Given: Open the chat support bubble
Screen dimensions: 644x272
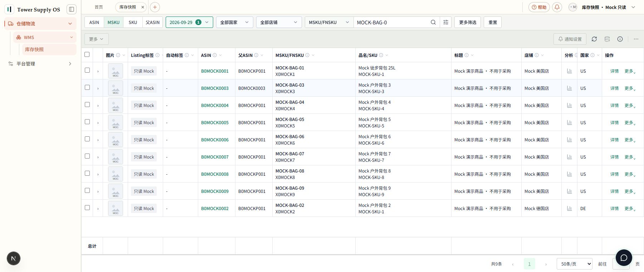Looking at the screenshot, I should (x=624, y=258).
